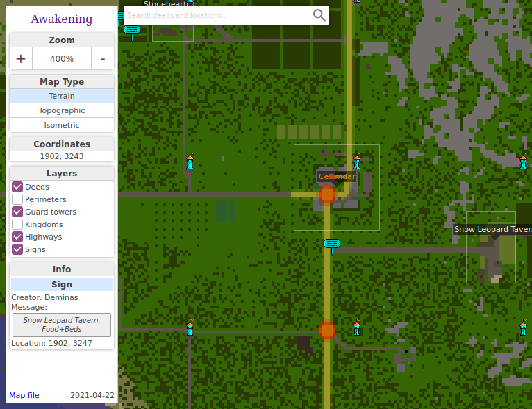Zoom out with the minus button
Image resolution: width=532 pixels, height=409 pixels.
pos(103,58)
